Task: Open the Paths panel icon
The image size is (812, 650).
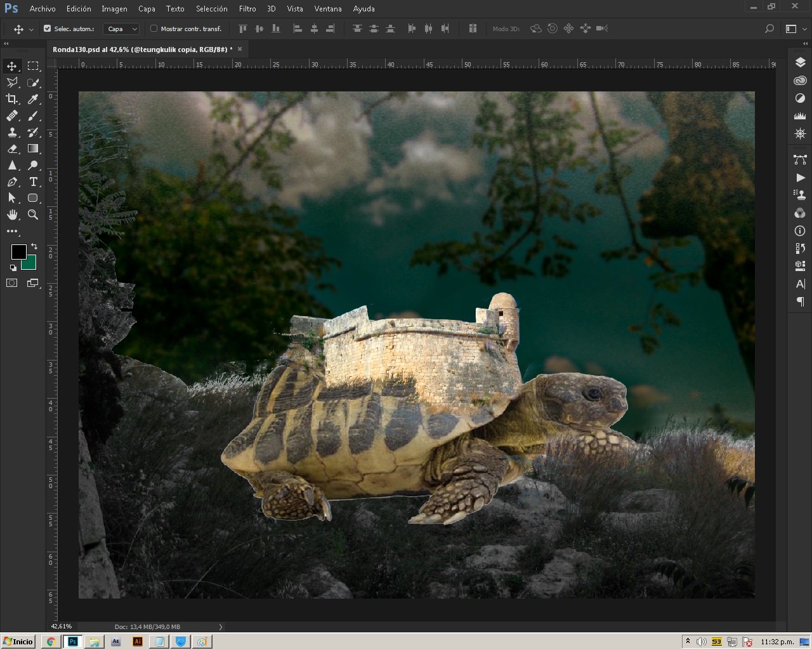Action: (x=800, y=160)
